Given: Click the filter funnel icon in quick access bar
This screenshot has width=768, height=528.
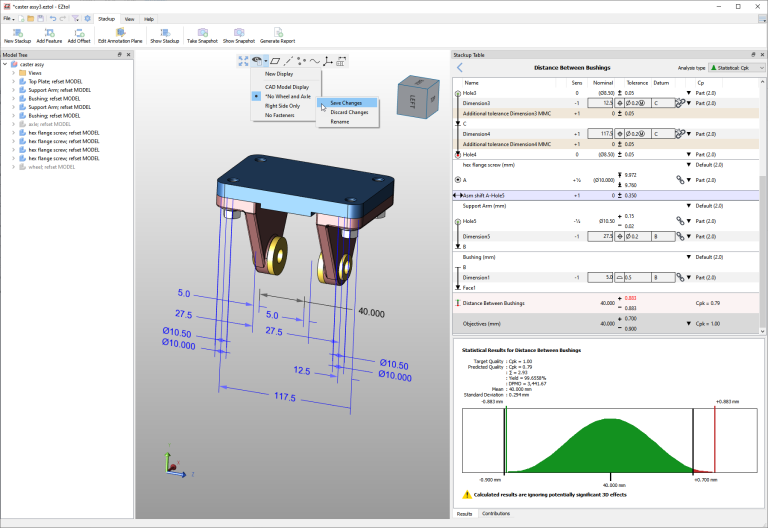Looking at the screenshot, I should pos(75,19).
